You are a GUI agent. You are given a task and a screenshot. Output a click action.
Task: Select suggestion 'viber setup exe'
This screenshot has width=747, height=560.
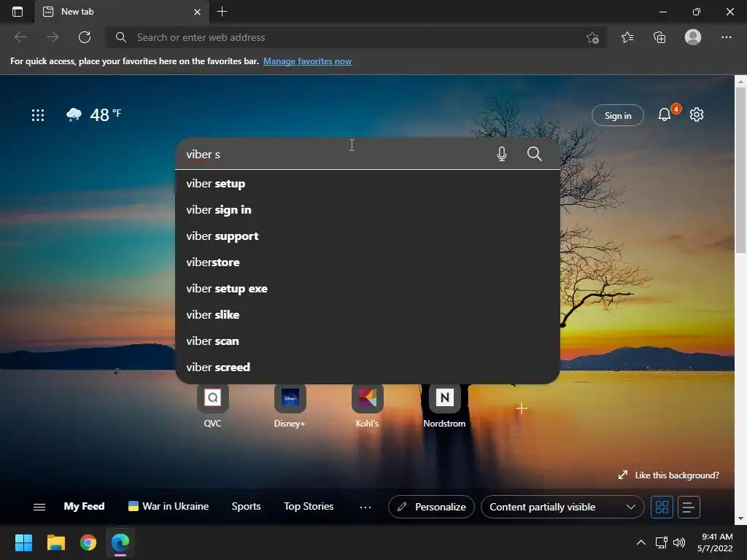tap(368, 289)
